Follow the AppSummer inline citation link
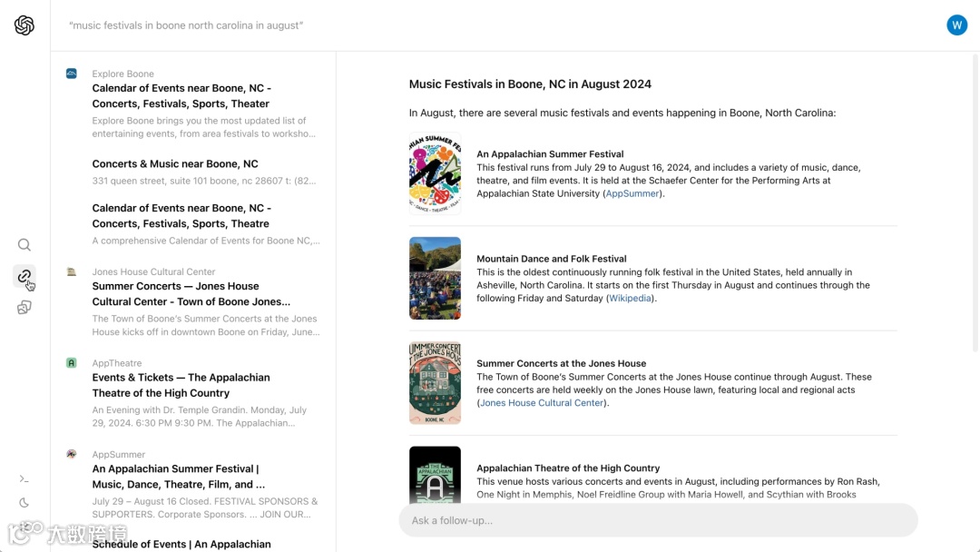This screenshot has width=980, height=552. point(632,193)
